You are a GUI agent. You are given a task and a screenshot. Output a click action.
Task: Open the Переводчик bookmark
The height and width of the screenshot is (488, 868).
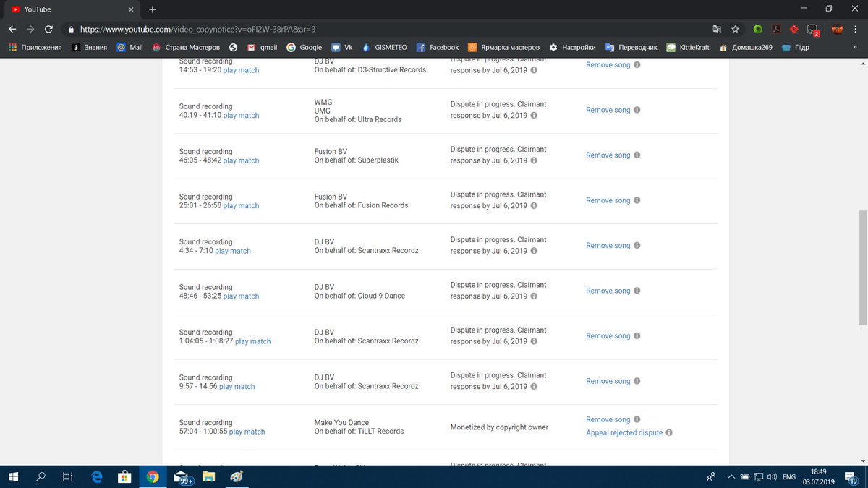click(631, 47)
